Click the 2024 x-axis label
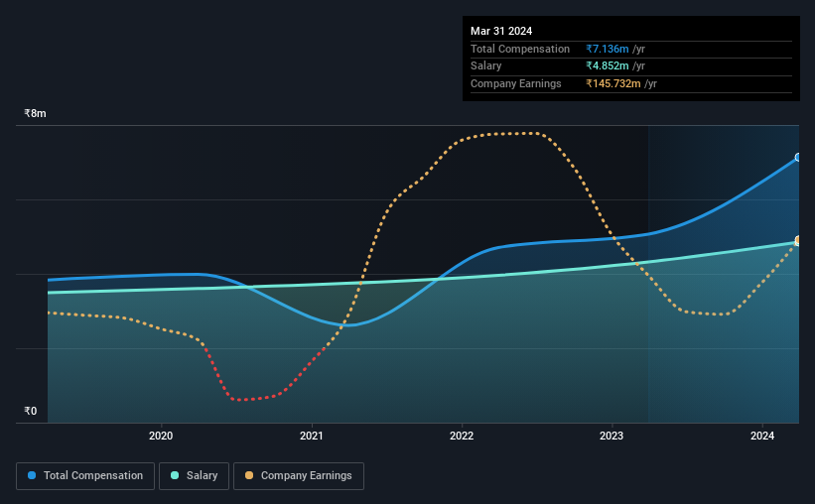 pos(762,436)
